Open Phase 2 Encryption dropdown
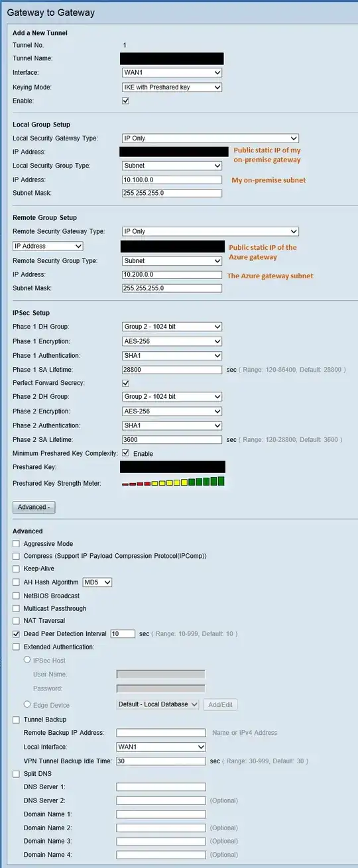This screenshot has height=868, width=358. [172, 411]
